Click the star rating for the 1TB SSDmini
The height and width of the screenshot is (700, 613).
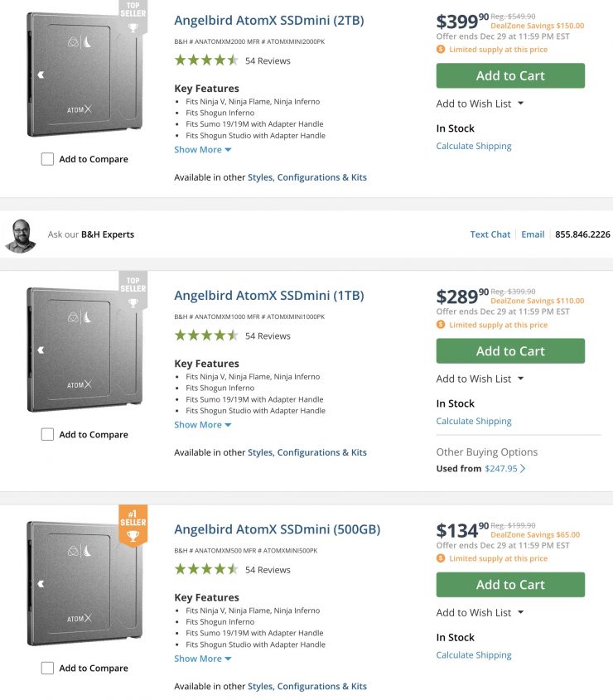206,336
